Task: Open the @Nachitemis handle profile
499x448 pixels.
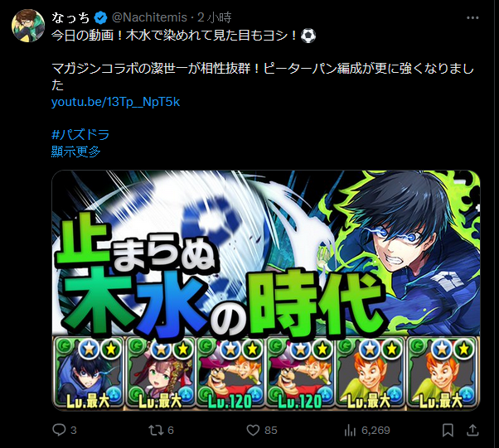Action: point(149,17)
